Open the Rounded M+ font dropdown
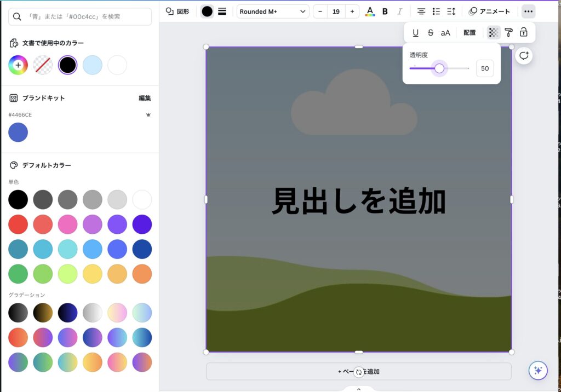This screenshot has width=561, height=392. click(x=273, y=11)
